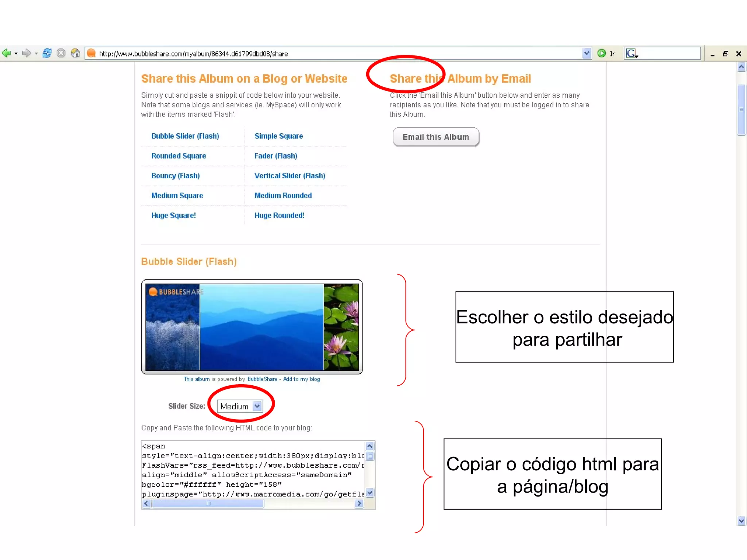Click the code box scroll-down arrow
The image size is (747, 560).
(x=369, y=493)
